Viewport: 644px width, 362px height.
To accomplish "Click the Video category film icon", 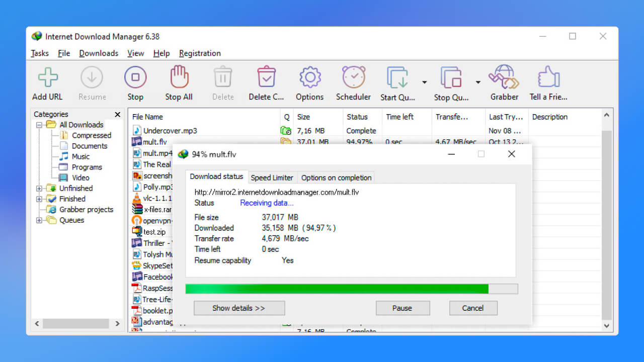I will point(63,177).
